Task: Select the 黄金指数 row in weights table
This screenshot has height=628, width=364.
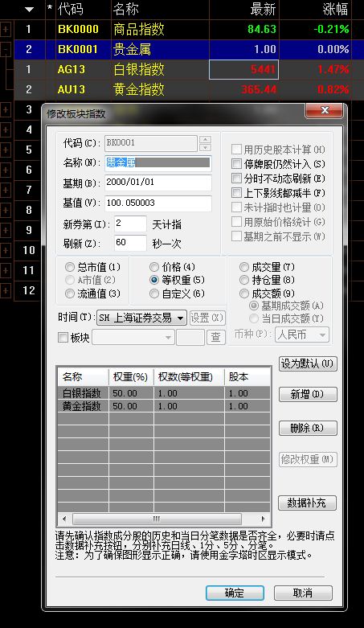Action: click(x=164, y=406)
